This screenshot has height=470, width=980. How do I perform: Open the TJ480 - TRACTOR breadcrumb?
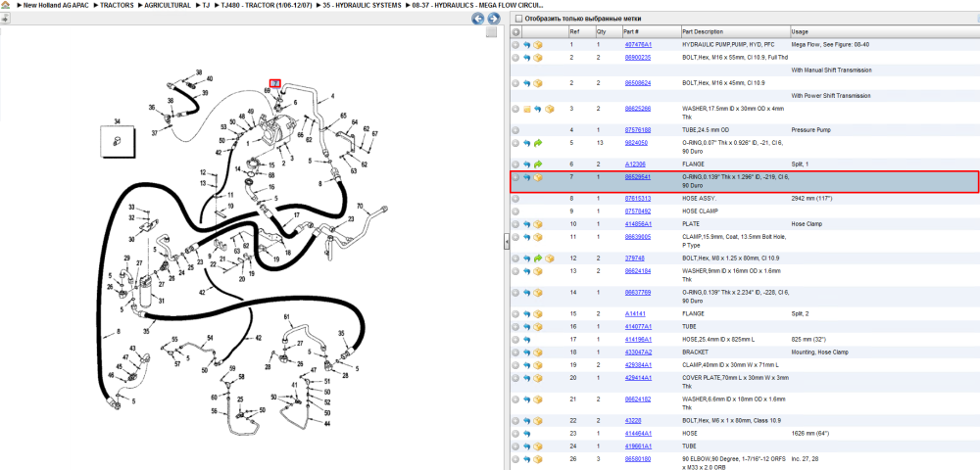(267, 5)
